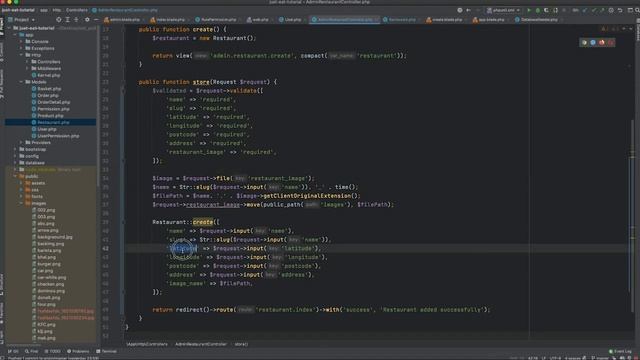Open the Terminal tool window

[107, 351]
